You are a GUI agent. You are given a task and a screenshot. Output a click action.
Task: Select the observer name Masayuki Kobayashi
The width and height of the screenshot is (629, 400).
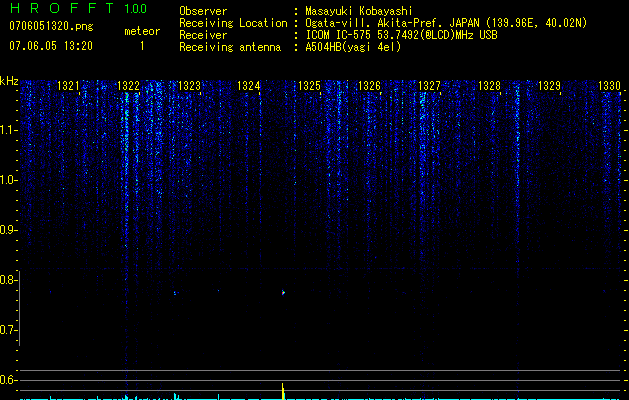359,11
